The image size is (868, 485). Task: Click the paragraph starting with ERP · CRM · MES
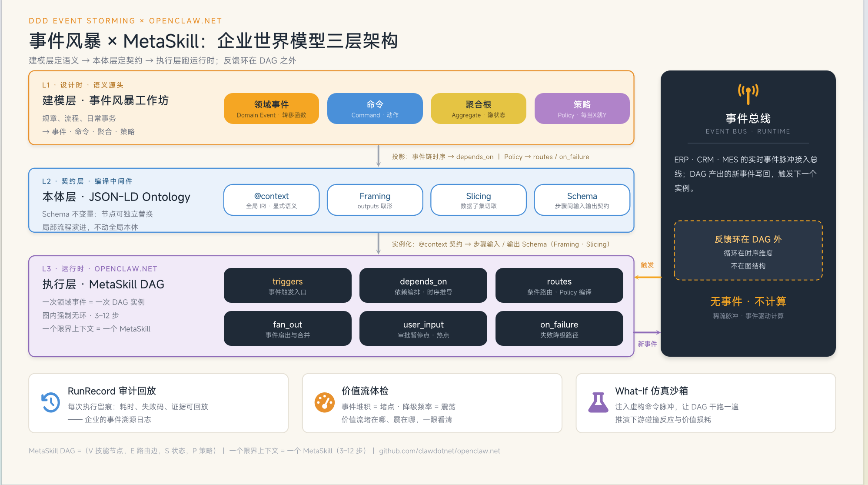(746, 174)
